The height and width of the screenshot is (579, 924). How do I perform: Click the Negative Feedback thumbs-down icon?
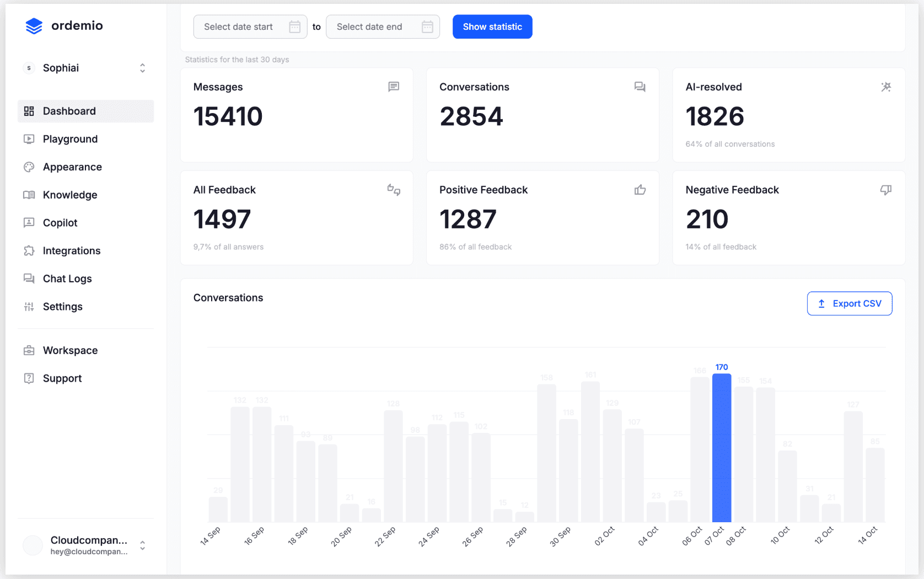886,190
